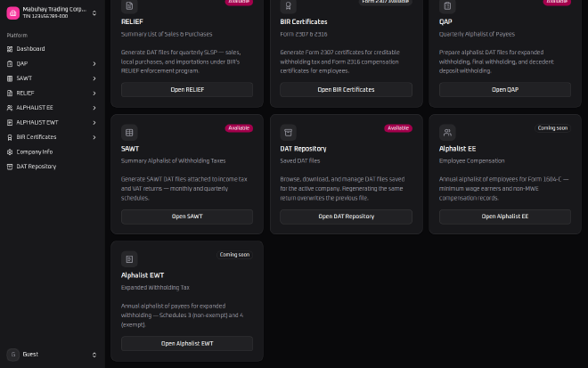This screenshot has height=368, width=588.
Task: Click 'Summary Alphalist of Withholding Taxes' subtitle
Action: [x=173, y=161]
